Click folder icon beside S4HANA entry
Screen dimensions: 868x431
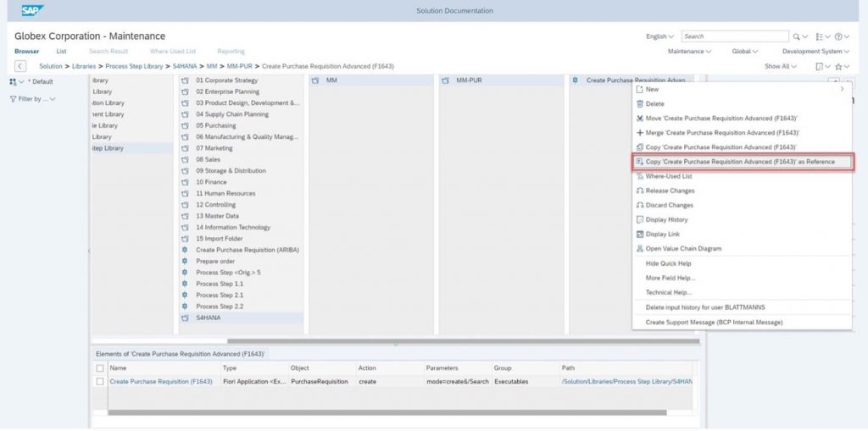pyautogui.click(x=185, y=318)
